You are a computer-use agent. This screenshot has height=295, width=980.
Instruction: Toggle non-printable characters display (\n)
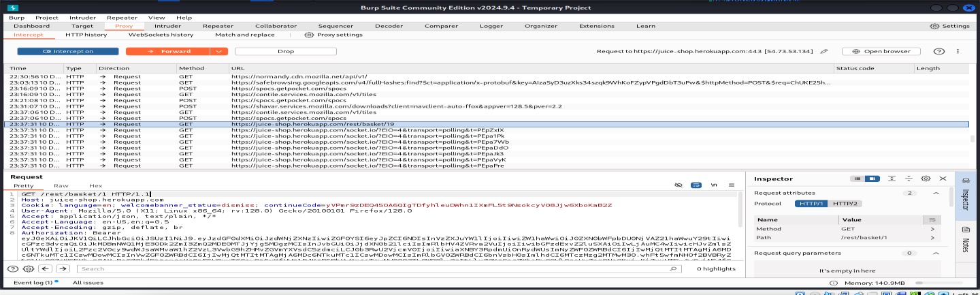714,185
